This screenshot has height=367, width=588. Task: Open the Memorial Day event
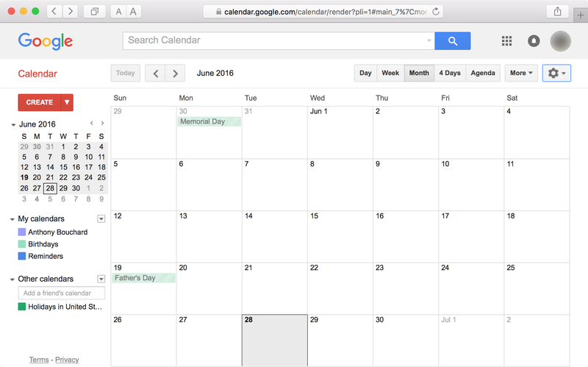point(209,121)
